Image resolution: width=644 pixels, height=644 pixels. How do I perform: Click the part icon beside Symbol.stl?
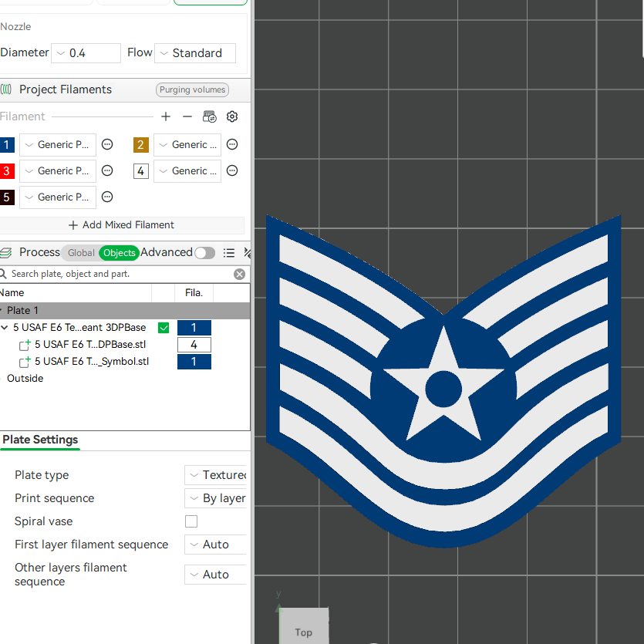[25, 362]
